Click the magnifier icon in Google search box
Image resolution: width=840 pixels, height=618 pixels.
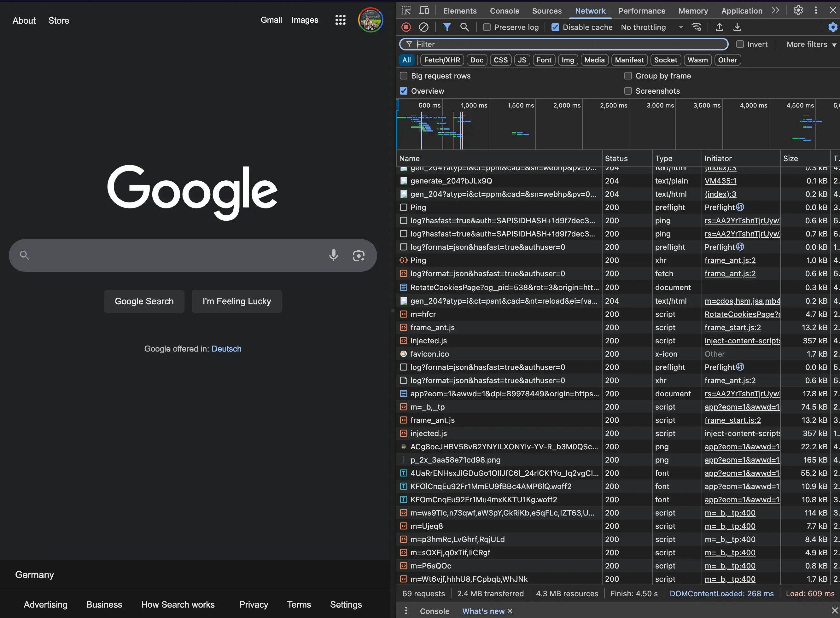coord(24,255)
